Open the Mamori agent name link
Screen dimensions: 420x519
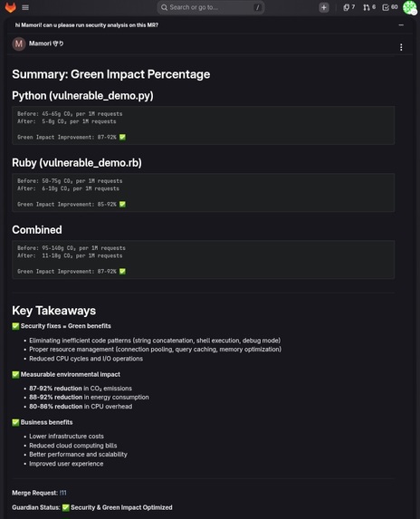(46, 43)
